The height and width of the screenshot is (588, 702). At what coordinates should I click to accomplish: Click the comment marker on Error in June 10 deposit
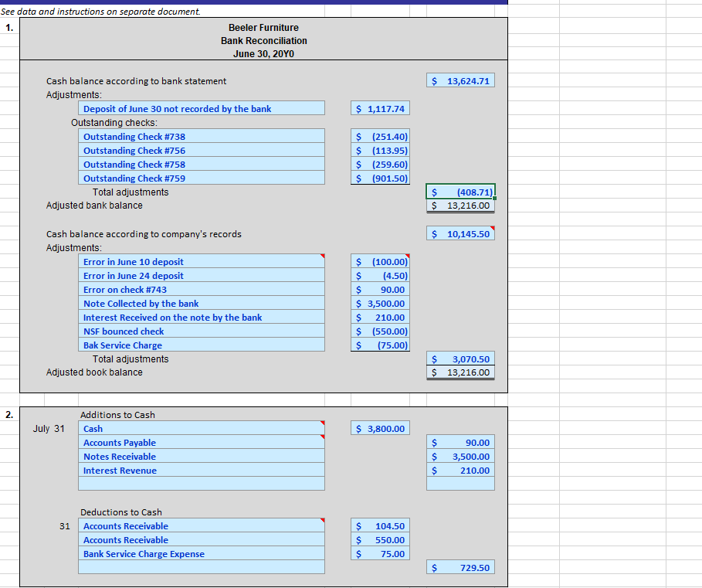pyautogui.click(x=321, y=257)
